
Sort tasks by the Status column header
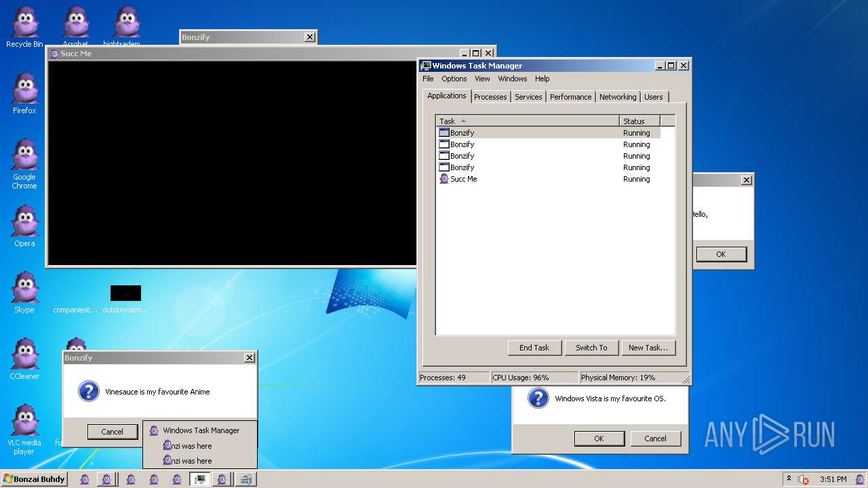639,121
